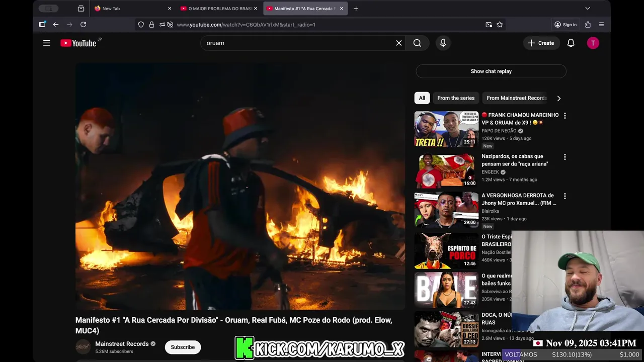Click the browser address bar URL
The height and width of the screenshot is (362, 644).
[x=246, y=25]
